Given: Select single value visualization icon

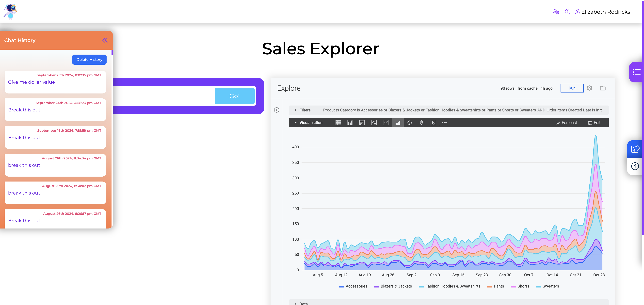Looking at the screenshot, I should (433, 123).
